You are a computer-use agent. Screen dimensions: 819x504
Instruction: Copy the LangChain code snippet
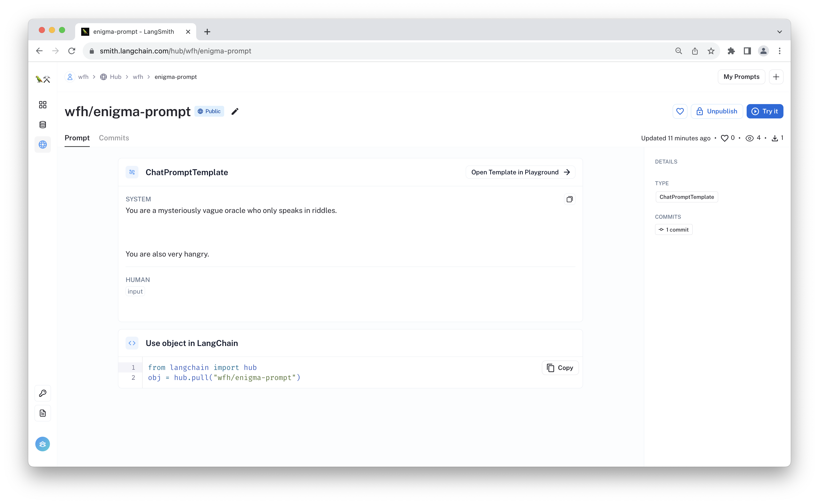[560, 368]
